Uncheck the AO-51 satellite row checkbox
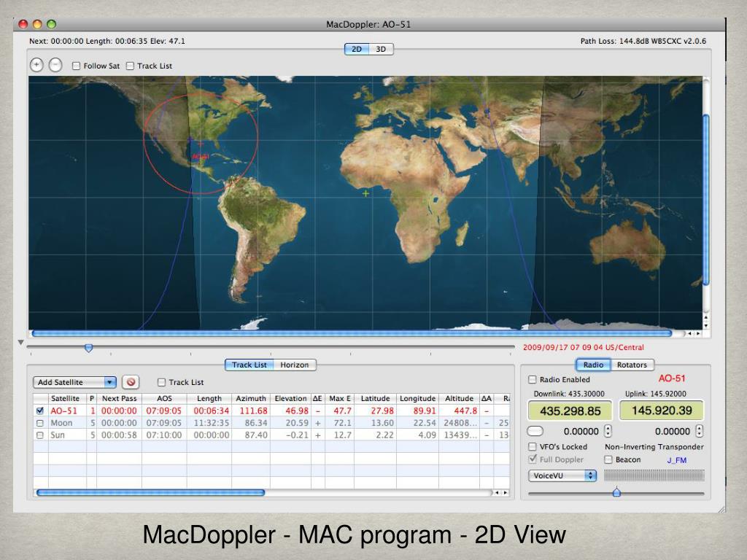 click(x=40, y=411)
